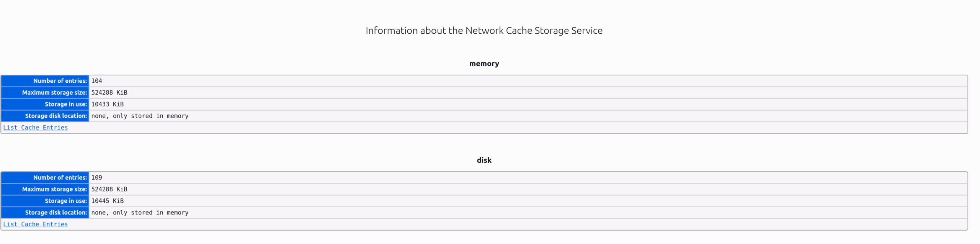
Task: Click the disk Maximum storage size value
Action: (109, 189)
